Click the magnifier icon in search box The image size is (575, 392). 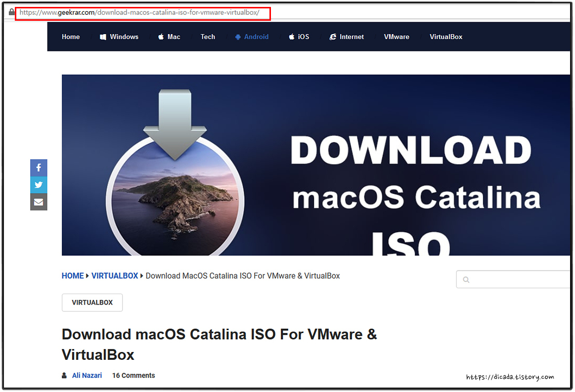click(x=466, y=280)
